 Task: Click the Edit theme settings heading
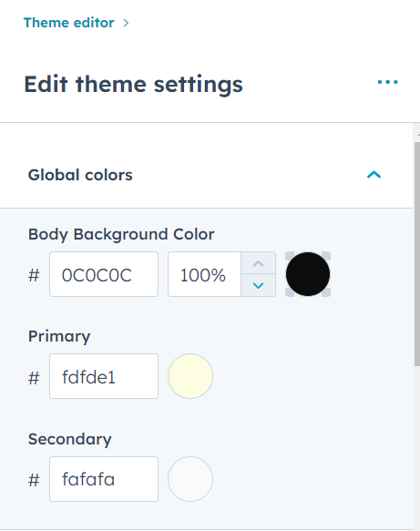(133, 85)
